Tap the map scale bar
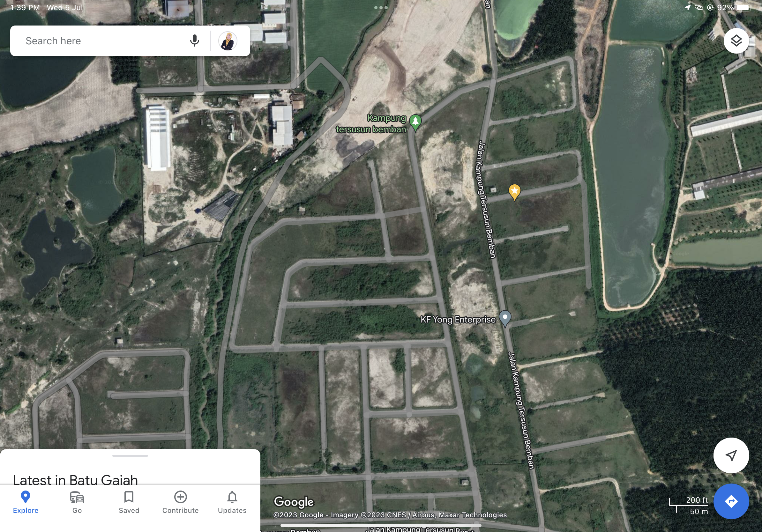The height and width of the screenshot is (532, 762). tap(688, 506)
